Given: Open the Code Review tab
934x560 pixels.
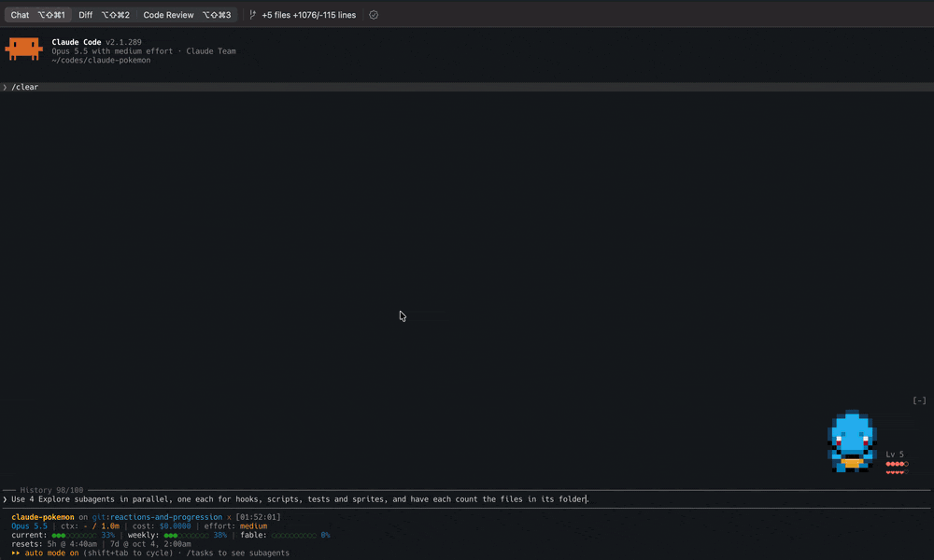Looking at the screenshot, I should (x=187, y=15).
